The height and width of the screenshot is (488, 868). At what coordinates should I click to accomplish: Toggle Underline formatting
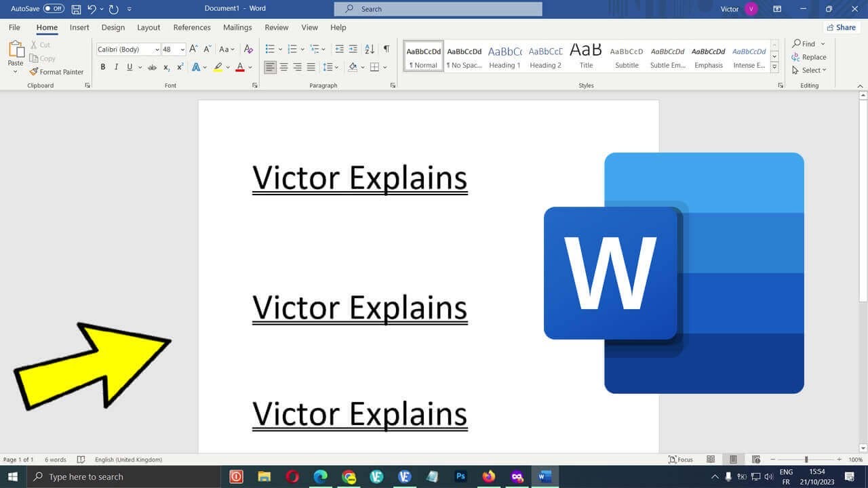pos(129,67)
